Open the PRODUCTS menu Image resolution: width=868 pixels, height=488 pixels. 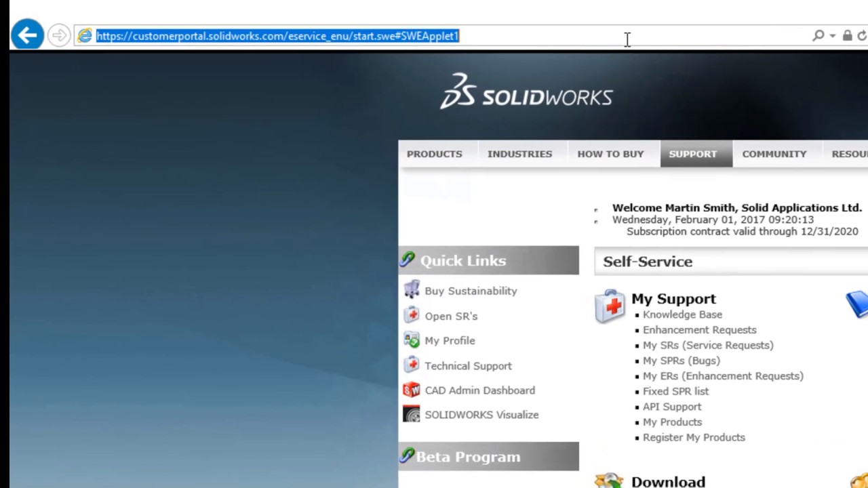point(434,154)
